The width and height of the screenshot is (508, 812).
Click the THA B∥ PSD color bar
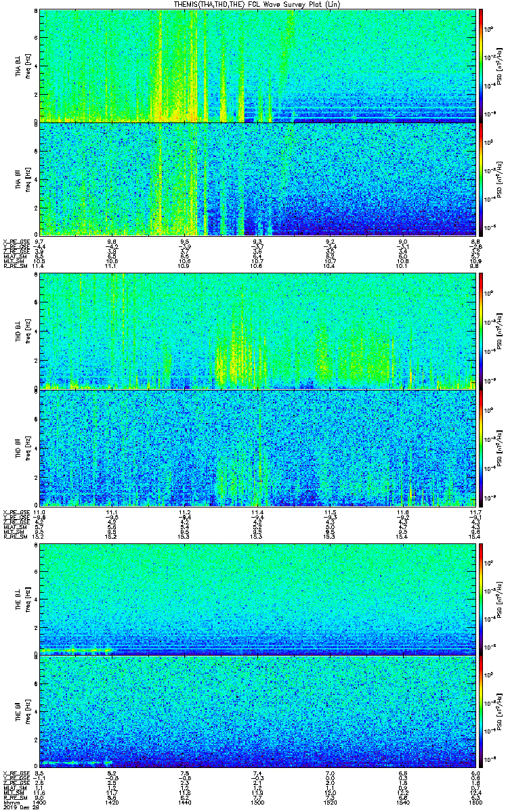tap(482, 179)
